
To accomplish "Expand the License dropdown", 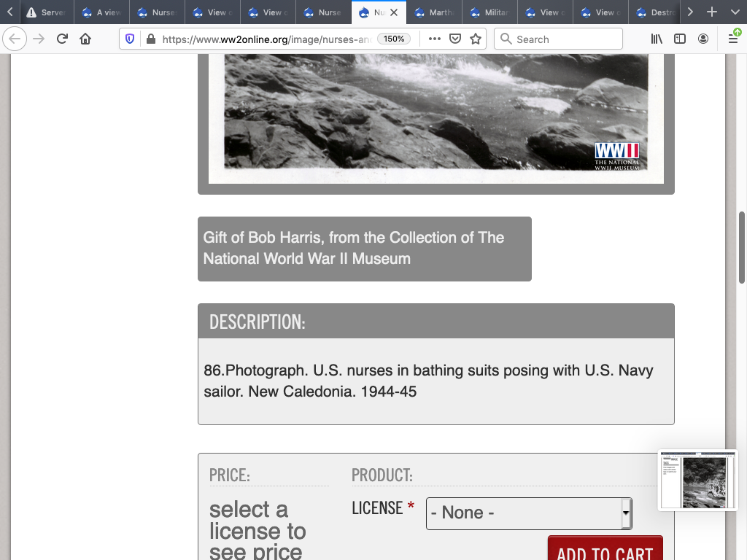I will pos(529,513).
